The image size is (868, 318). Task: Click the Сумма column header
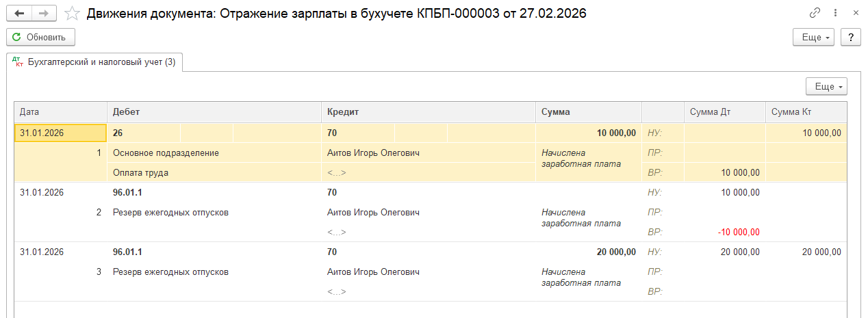(588, 111)
